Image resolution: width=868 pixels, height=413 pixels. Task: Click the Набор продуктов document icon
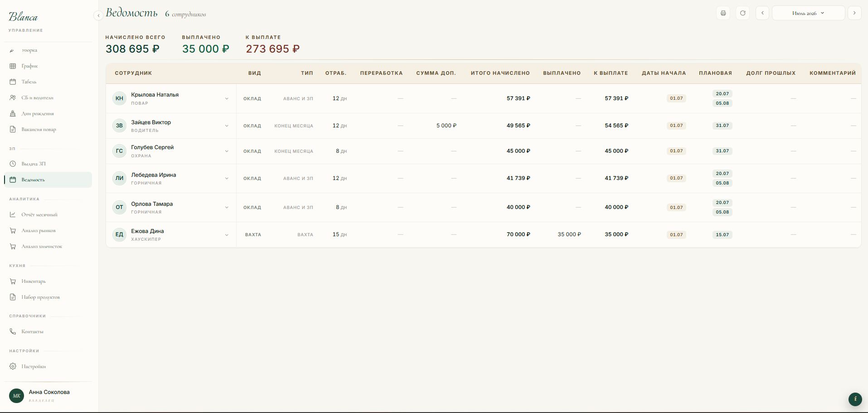(x=13, y=297)
